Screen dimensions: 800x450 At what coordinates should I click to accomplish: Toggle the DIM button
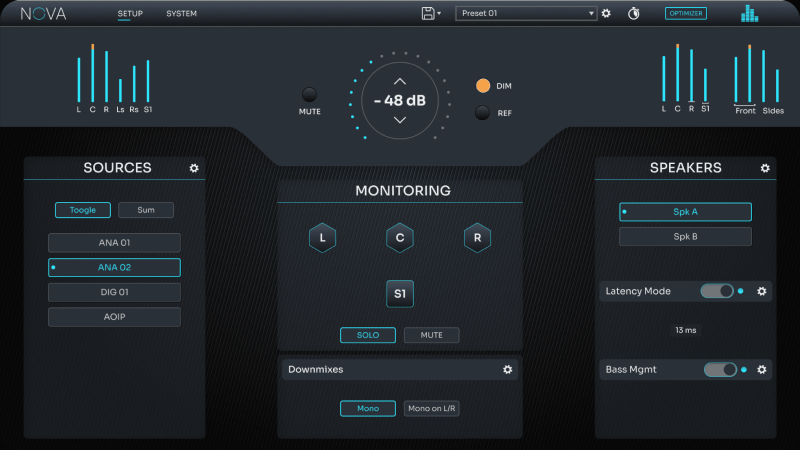(x=483, y=86)
